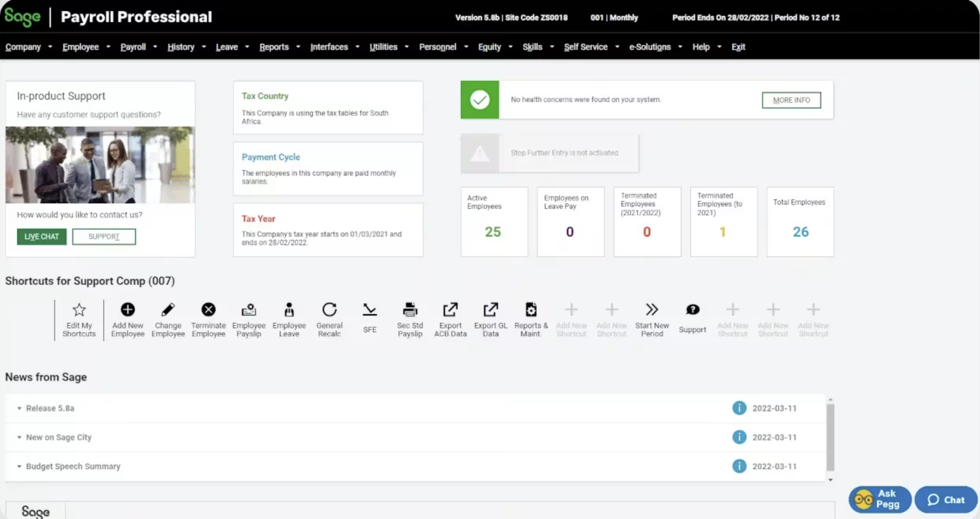Click the info icon for New on Sage City
Screen dimensions: 980x519
pos(739,437)
